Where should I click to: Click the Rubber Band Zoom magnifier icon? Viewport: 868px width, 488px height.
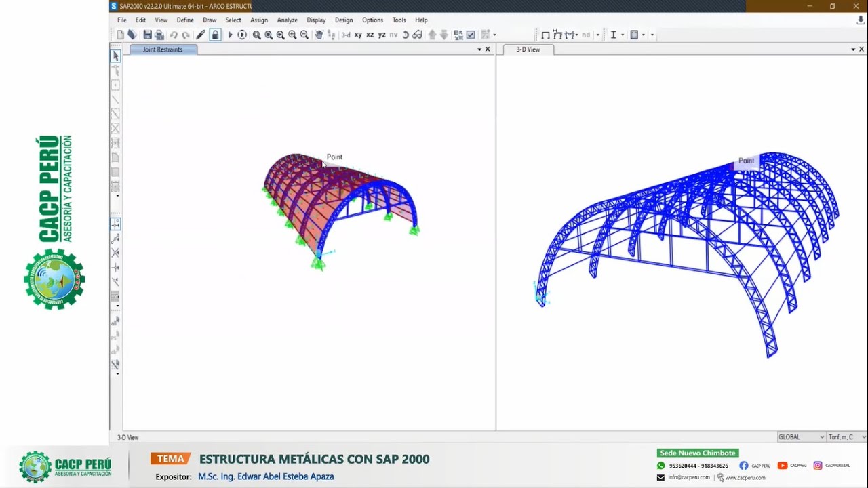(x=257, y=35)
